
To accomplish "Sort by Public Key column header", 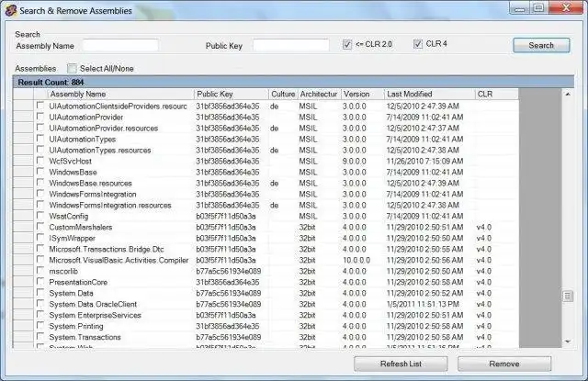I will pyautogui.click(x=232, y=94).
